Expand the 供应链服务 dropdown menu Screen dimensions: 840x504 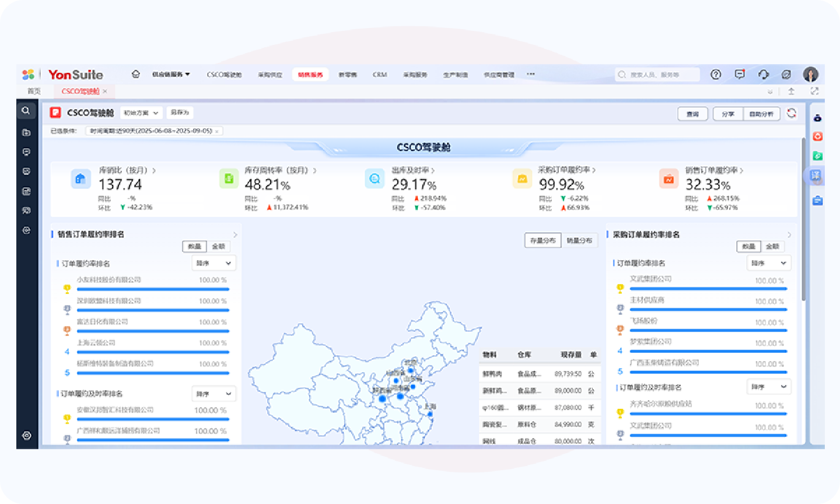171,74
